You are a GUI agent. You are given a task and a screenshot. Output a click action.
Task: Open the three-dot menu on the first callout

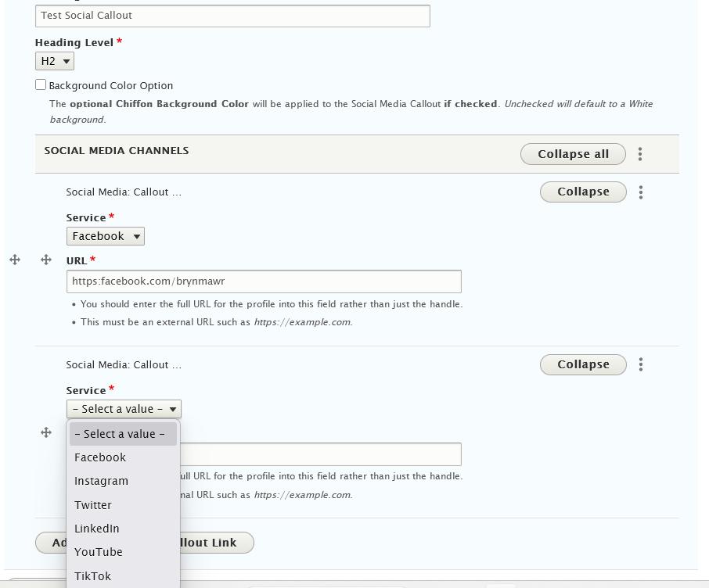pyautogui.click(x=641, y=192)
